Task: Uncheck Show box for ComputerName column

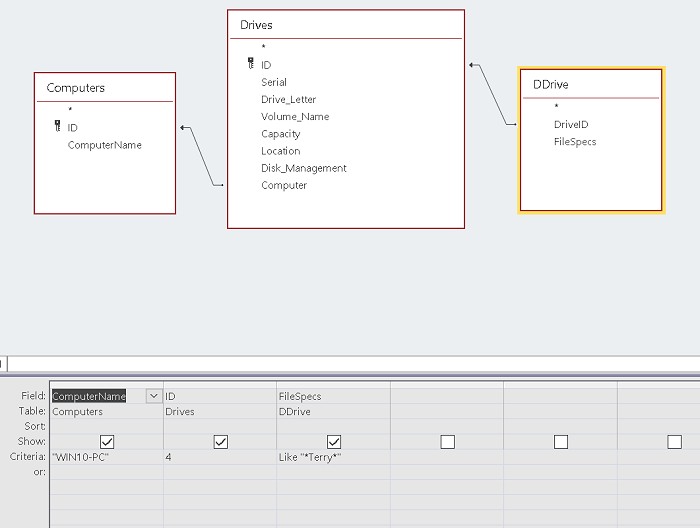Action: (x=107, y=441)
